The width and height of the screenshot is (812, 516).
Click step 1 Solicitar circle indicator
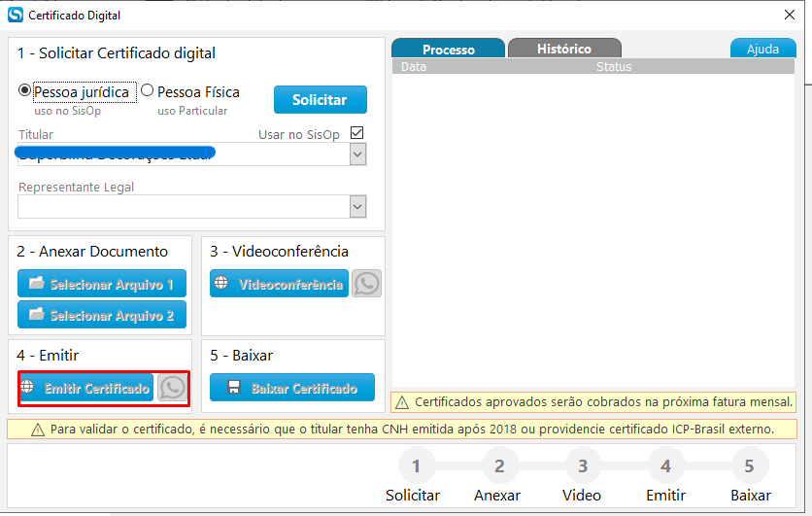pos(417,466)
